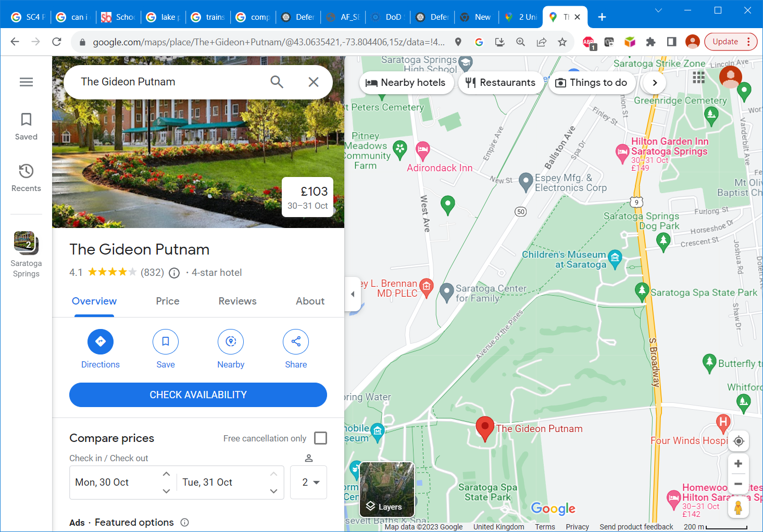The height and width of the screenshot is (532, 763).
Task: Click the Pitney Meadows Community Farm marker
Action: tap(399, 150)
